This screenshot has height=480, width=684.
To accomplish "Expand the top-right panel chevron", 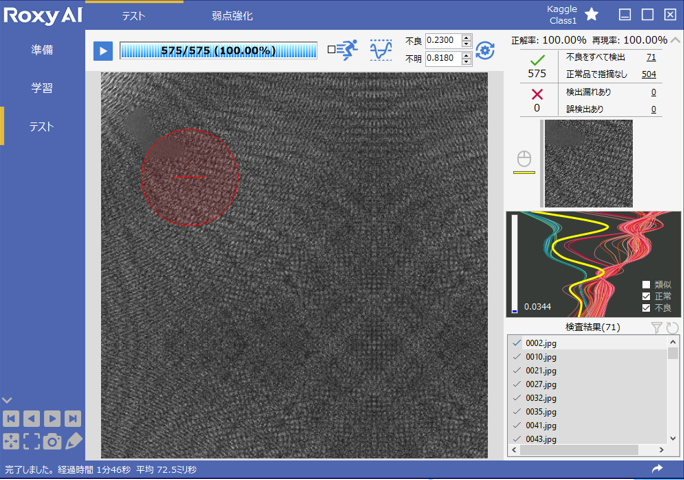I will 677,40.
